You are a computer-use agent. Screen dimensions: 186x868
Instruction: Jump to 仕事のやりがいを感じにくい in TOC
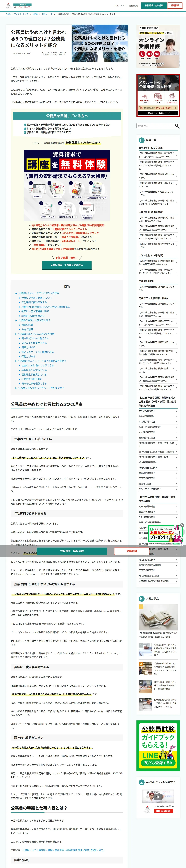click(37, 298)
